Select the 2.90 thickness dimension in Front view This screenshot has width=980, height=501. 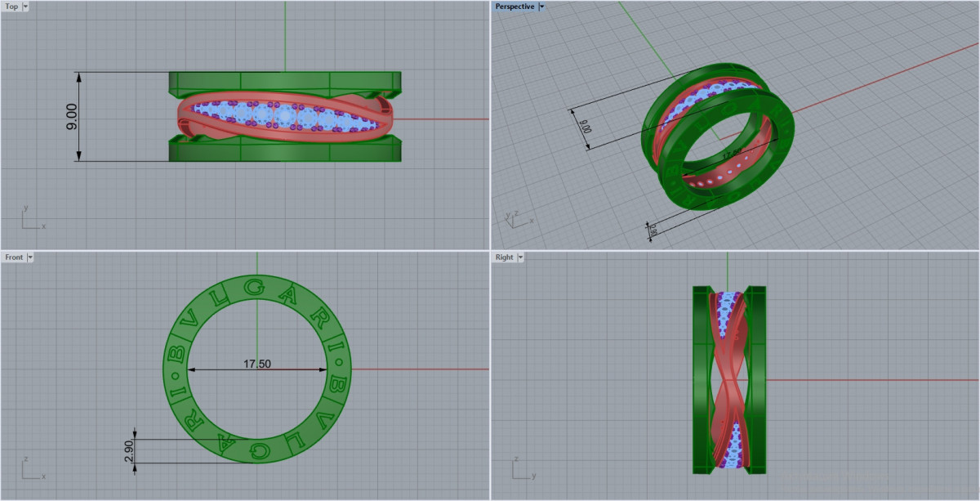pyautogui.click(x=127, y=451)
